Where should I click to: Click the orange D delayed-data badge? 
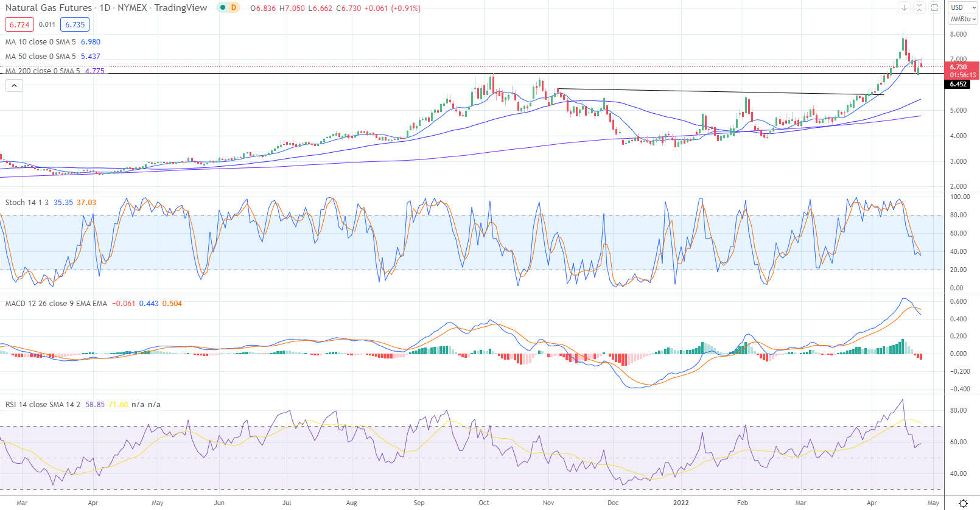(x=234, y=8)
